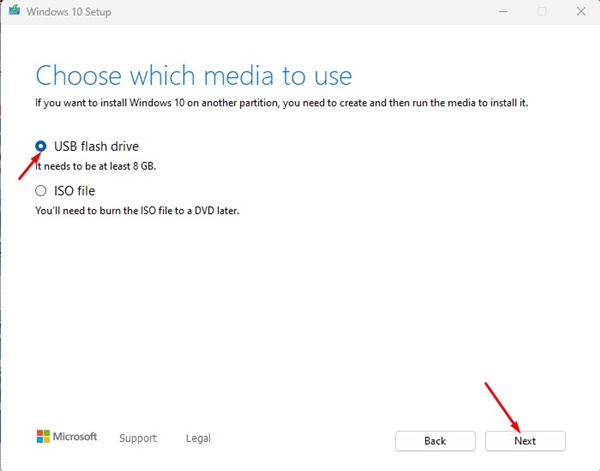Click the Next button
The image size is (600, 471).
(x=525, y=441)
